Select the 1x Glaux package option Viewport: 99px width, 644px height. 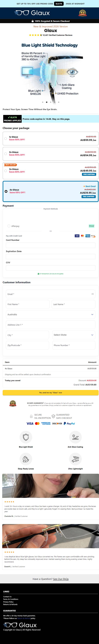(x=50, y=138)
